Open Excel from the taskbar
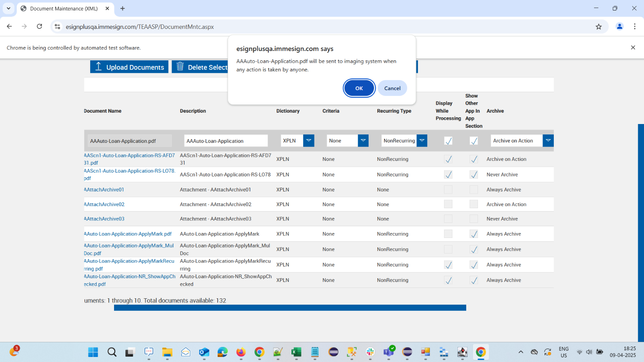Viewport: 644px width, 362px height. click(296, 352)
